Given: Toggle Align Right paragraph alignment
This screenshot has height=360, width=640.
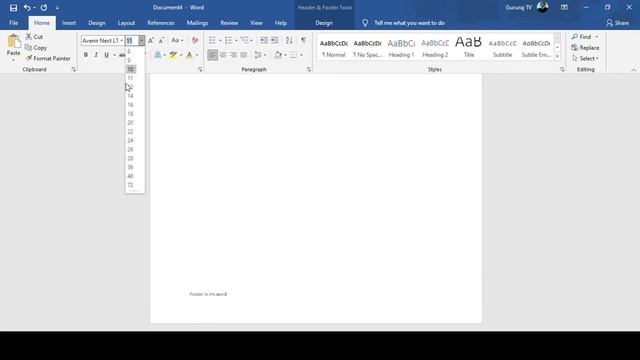Looking at the screenshot, I should 233,55.
